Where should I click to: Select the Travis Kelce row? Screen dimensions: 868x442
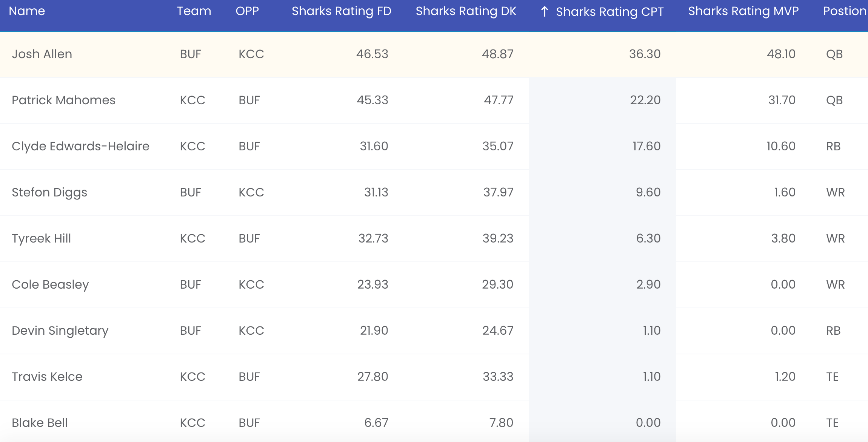[x=434, y=377]
